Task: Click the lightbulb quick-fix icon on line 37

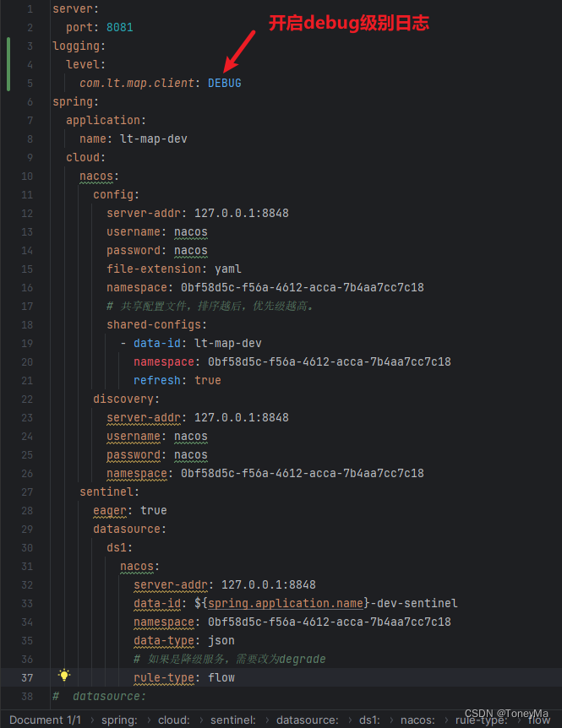Action: [x=64, y=676]
